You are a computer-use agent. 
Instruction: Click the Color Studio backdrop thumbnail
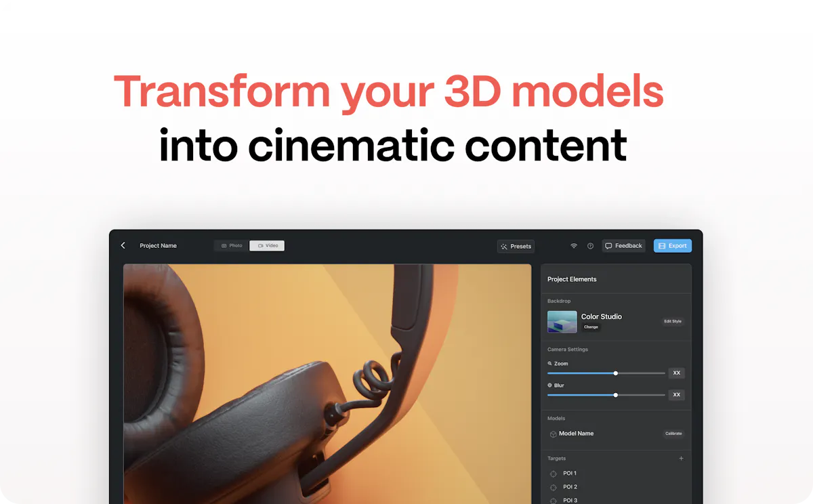pyautogui.click(x=562, y=322)
